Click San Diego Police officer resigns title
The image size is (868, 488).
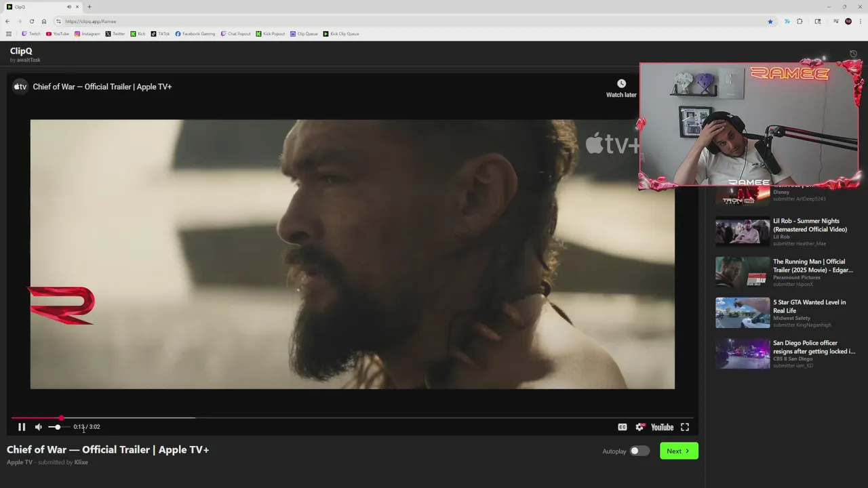click(x=814, y=347)
